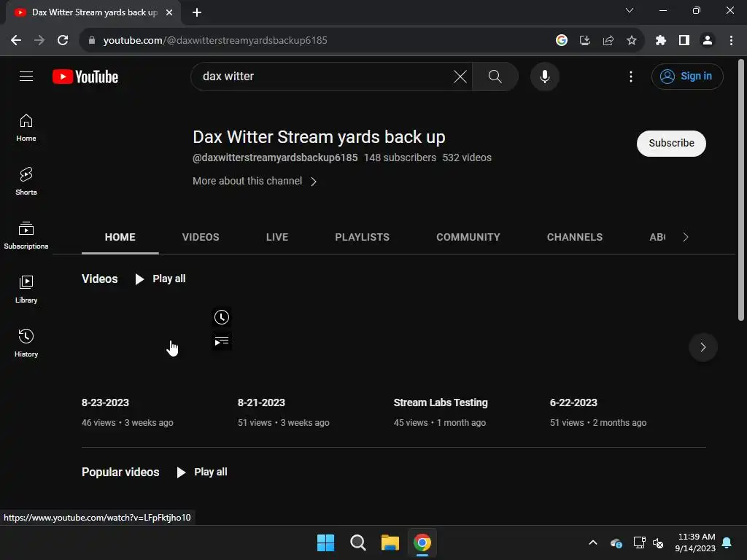This screenshot has height=560, width=747.
Task: Click Chrome icon in taskbar
Action: pos(422,542)
